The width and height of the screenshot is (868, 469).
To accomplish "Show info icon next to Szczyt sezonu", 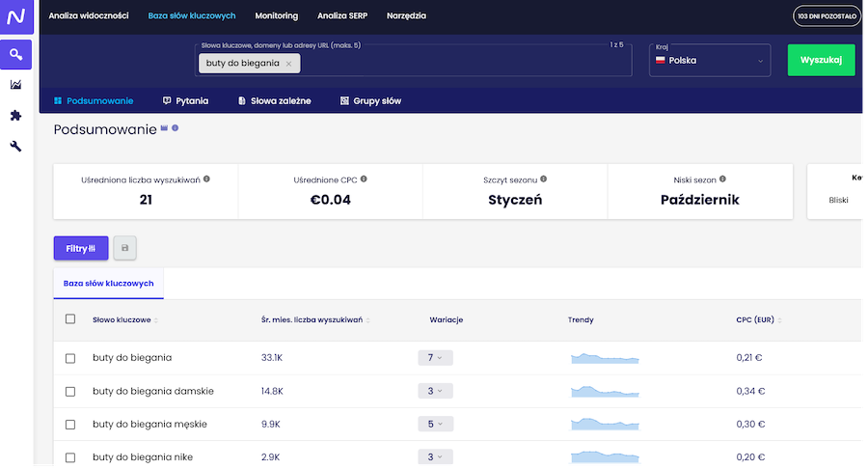I will [x=544, y=179].
